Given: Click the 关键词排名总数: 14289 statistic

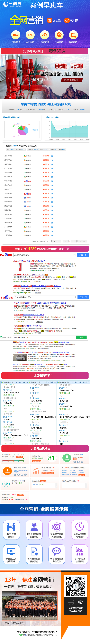Looking at the screenshot, I should point(59,110).
